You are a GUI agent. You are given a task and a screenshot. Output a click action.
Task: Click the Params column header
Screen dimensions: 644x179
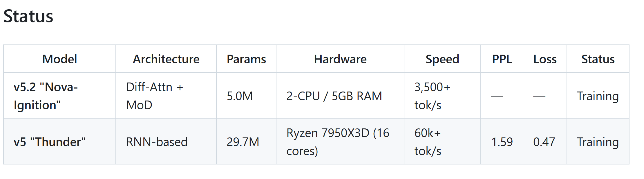[x=246, y=59]
